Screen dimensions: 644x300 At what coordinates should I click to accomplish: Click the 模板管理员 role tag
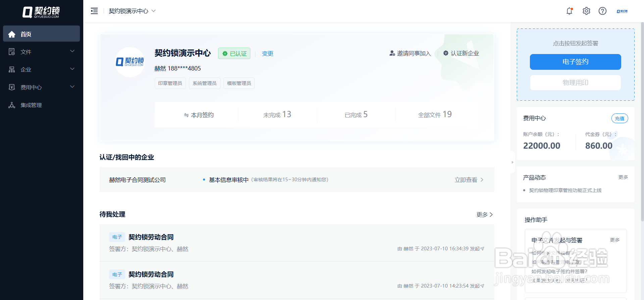(239, 83)
